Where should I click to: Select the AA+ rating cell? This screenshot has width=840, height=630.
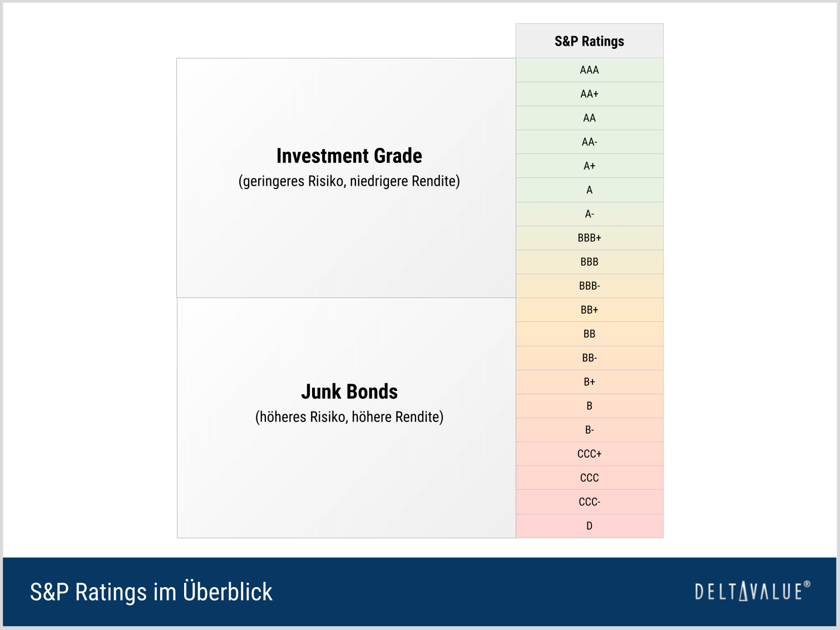pyautogui.click(x=590, y=94)
